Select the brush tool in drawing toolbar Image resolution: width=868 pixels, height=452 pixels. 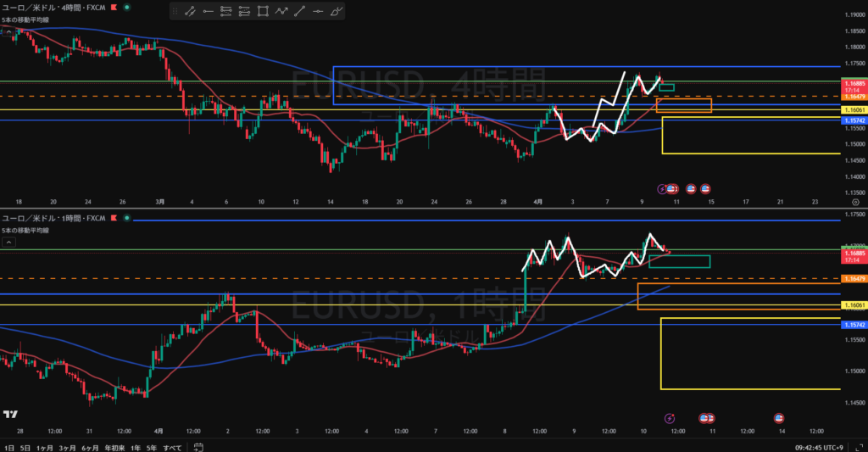click(337, 11)
